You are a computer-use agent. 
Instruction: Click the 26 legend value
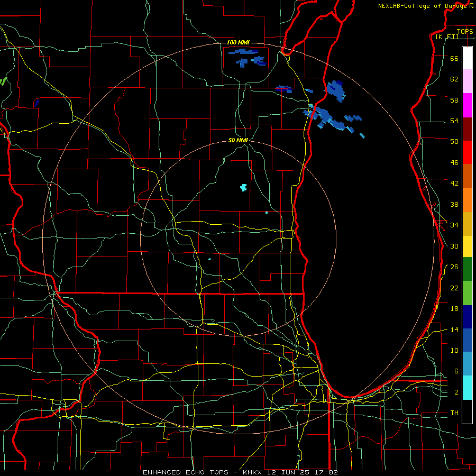coord(454,267)
